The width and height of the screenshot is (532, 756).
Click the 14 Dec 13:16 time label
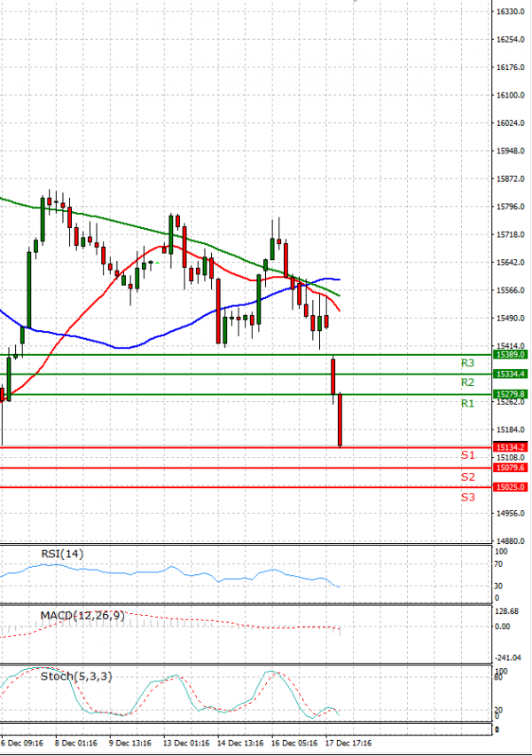pos(240,743)
